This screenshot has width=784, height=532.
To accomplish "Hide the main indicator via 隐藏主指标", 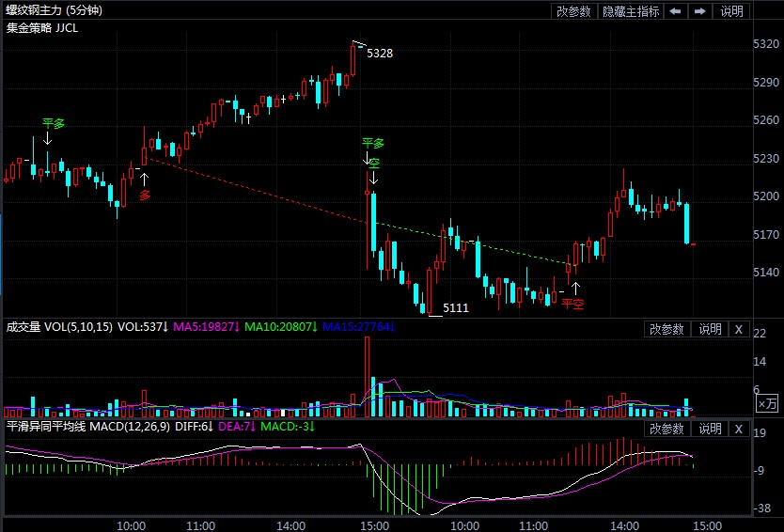I will coord(631,11).
